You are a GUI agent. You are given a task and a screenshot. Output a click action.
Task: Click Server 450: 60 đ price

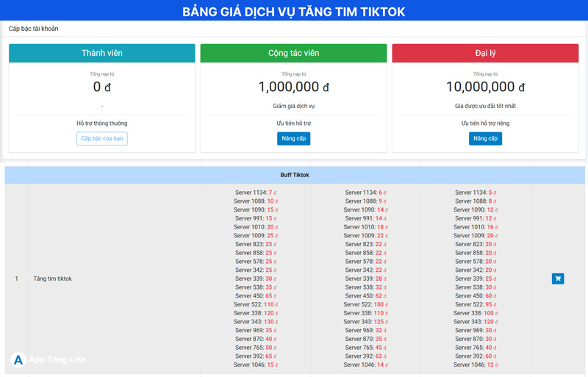[x=476, y=295]
